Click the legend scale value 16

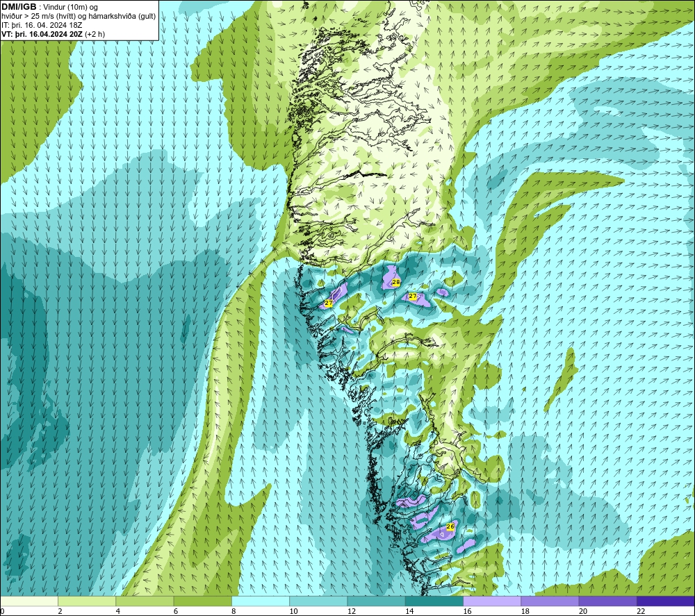(467, 611)
